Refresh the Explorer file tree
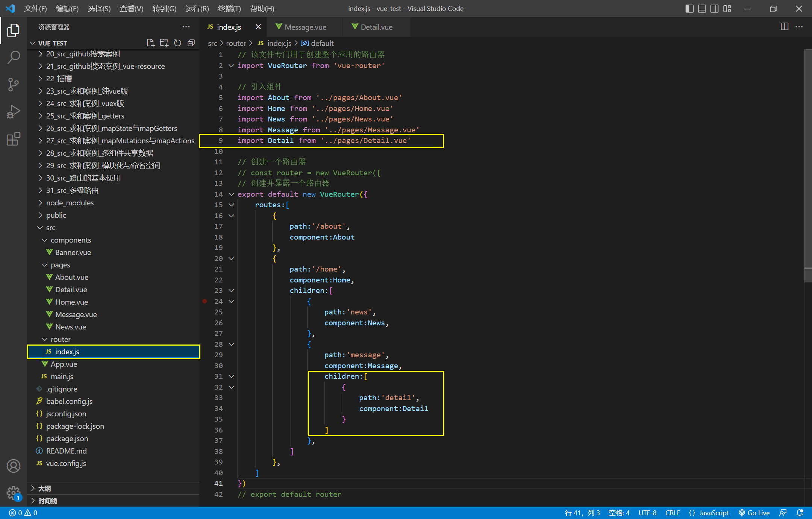This screenshot has width=812, height=519. [177, 43]
